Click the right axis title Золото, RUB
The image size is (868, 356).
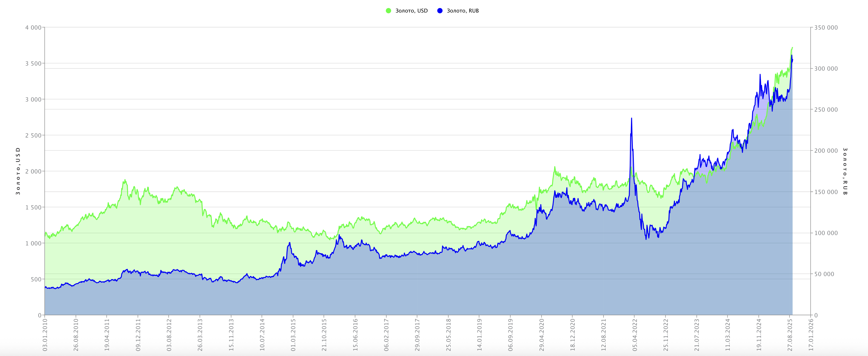tap(845, 171)
